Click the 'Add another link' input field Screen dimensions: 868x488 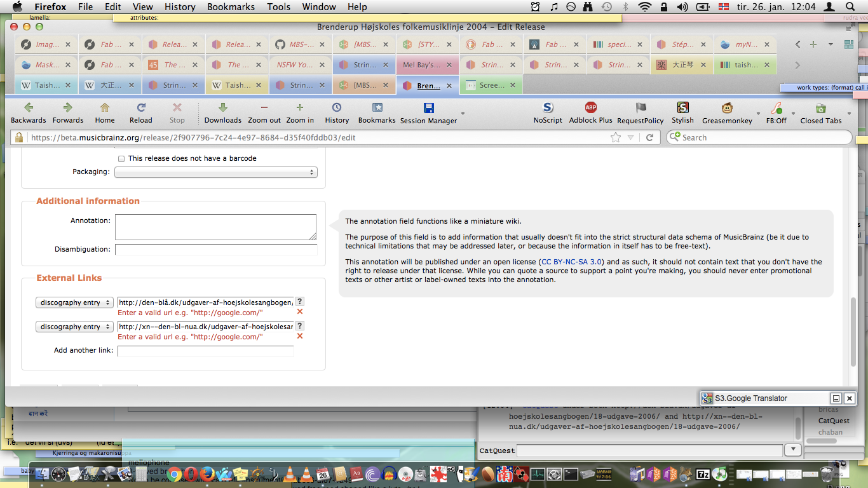tap(205, 351)
